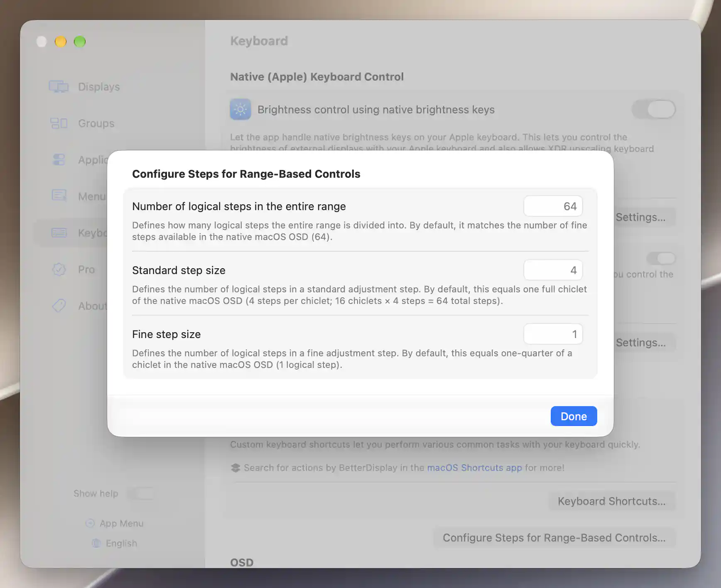The width and height of the screenshot is (721, 588).
Task: Click the About tag icon in sidebar
Action: point(59,306)
